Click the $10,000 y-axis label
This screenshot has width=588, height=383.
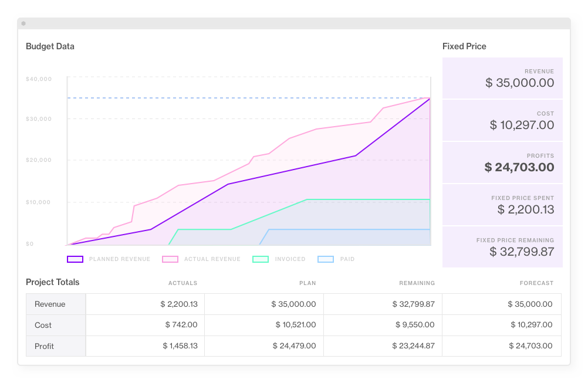[x=38, y=202]
